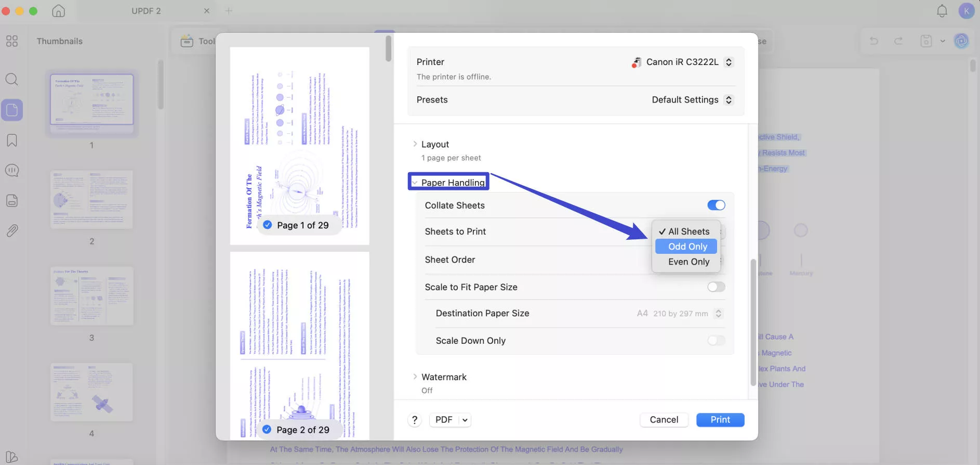The height and width of the screenshot is (465, 980).
Task: Toggle the Page 1 of 29 checkmark
Action: (x=268, y=225)
